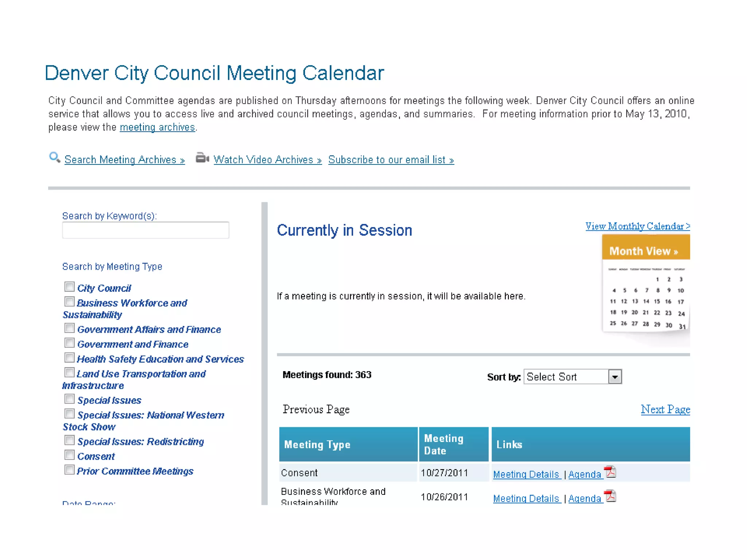Toggle Prior Committee Meetings checkbox

click(69, 470)
